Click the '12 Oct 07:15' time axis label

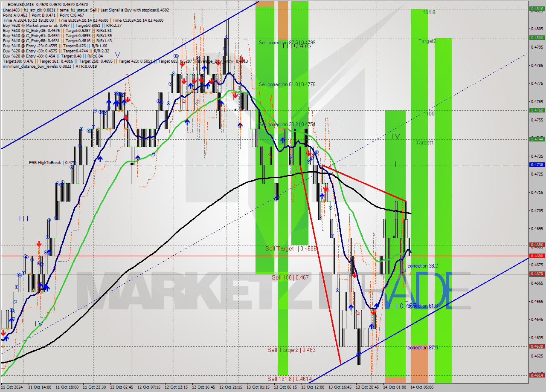[x=148, y=387]
